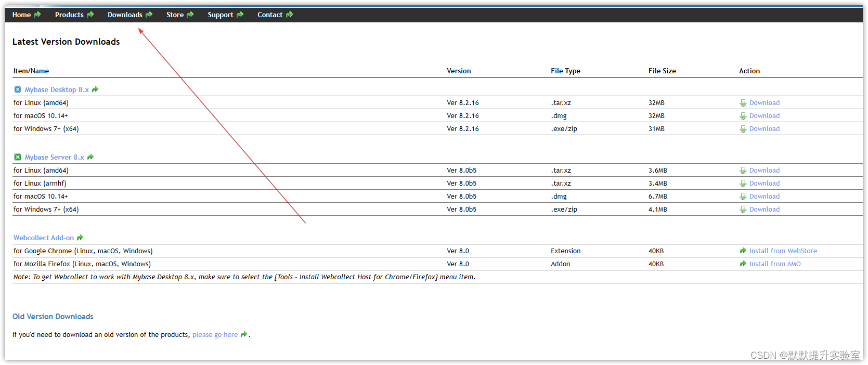Click the File Size column header
The height and width of the screenshot is (365, 868).
(x=662, y=71)
